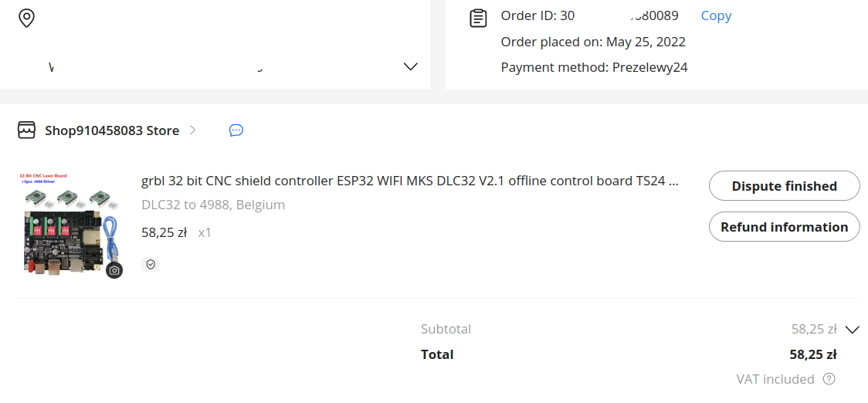
Task: Click the Dispute finished button
Action: point(785,186)
